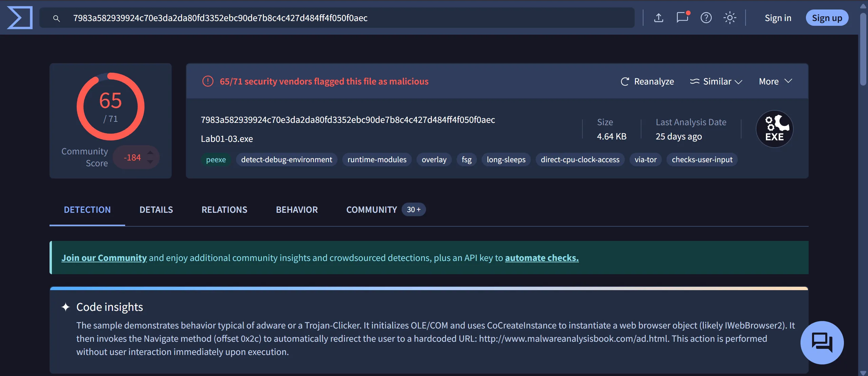Click the upload file icon
This screenshot has height=376, width=868.
[x=658, y=18]
